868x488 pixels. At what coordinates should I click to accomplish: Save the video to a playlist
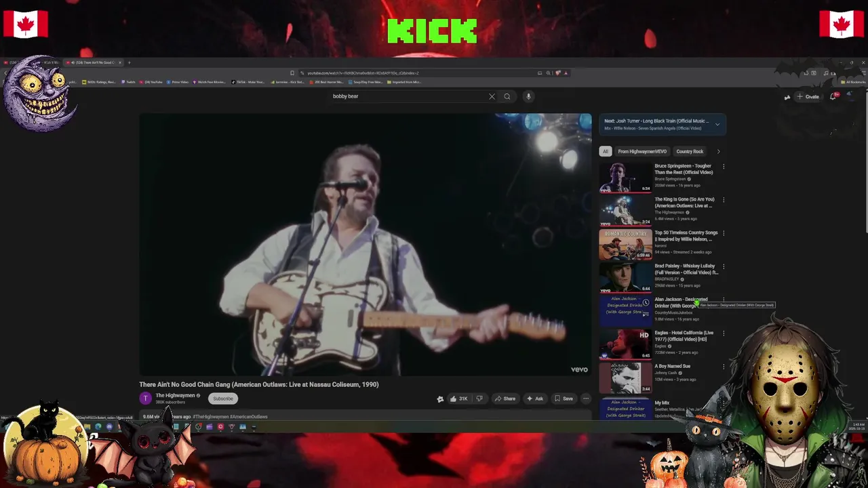click(564, 399)
